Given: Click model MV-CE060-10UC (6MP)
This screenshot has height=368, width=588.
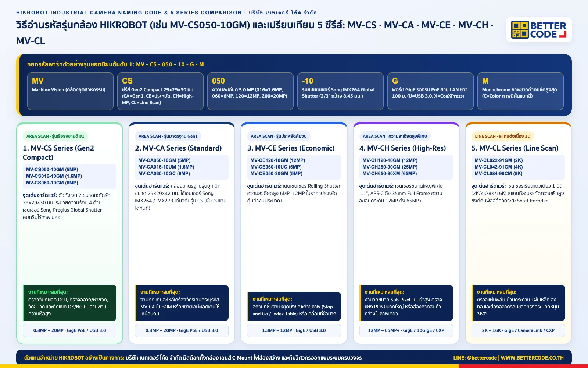Looking at the screenshot, I should [276, 167].
